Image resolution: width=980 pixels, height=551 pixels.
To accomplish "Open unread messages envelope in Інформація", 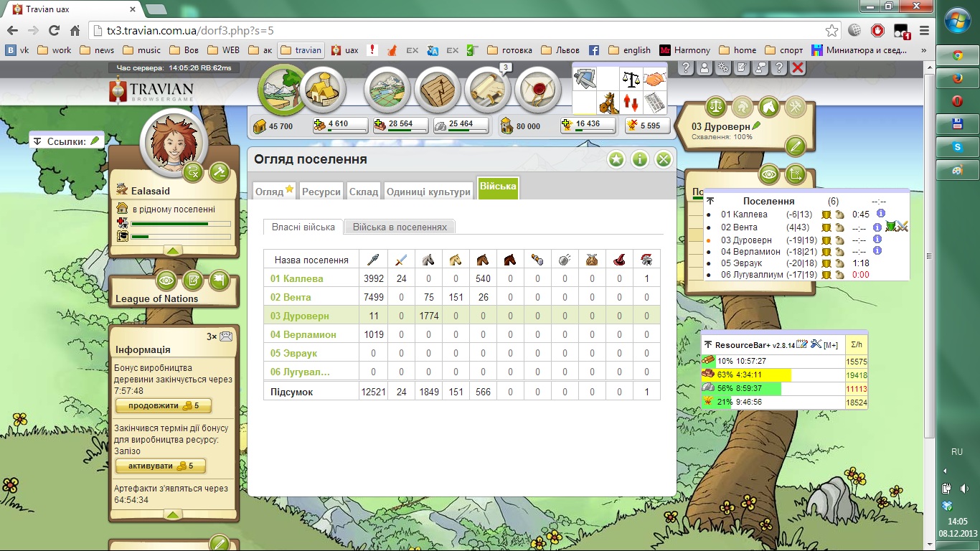I will [226, 336].
